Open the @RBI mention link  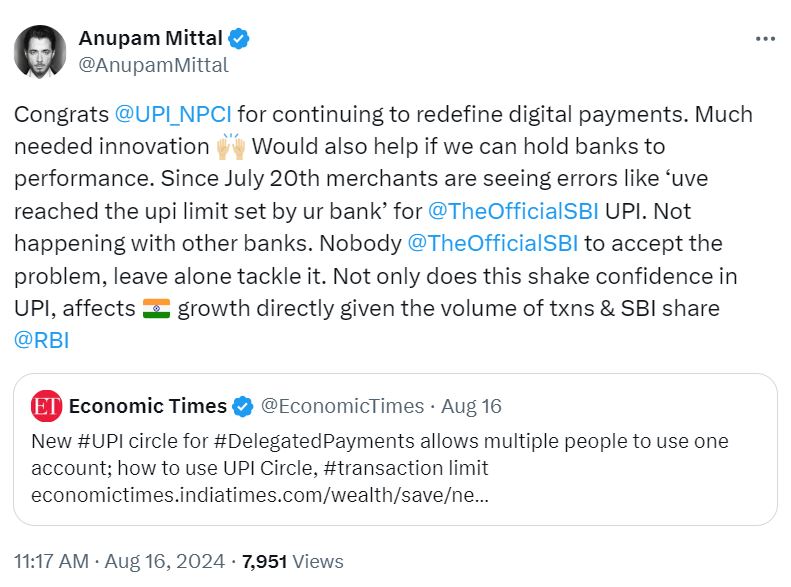41,340
